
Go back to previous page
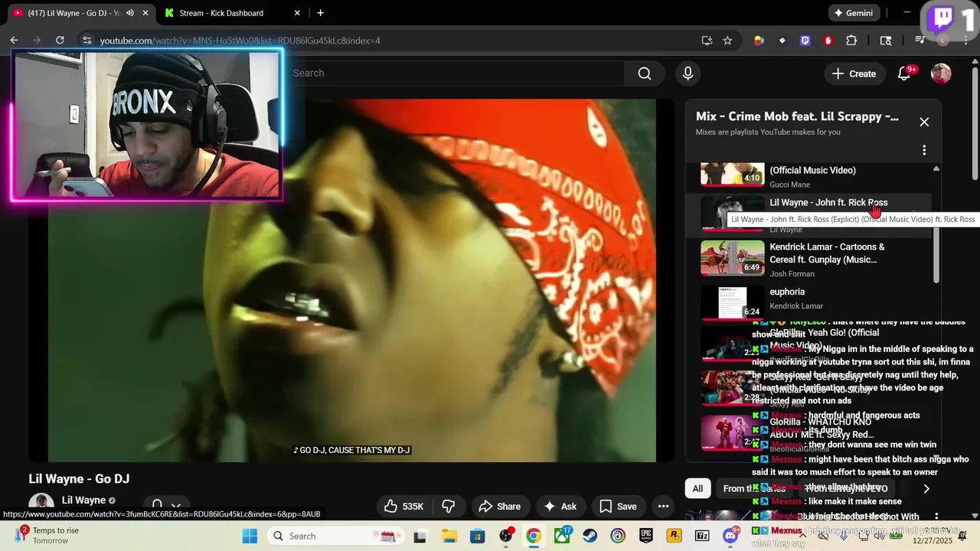tap(14, 41)
